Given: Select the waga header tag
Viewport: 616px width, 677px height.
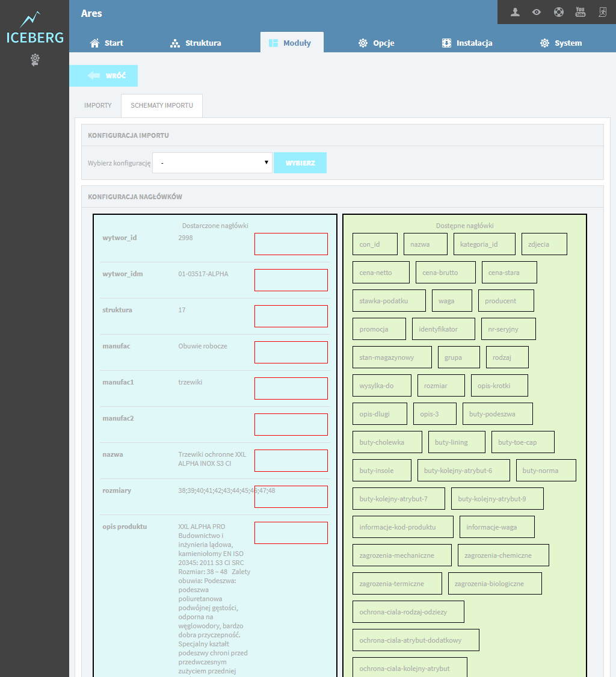Looking at the screenshot, I should pyautogui.click(x=452, y=300).
